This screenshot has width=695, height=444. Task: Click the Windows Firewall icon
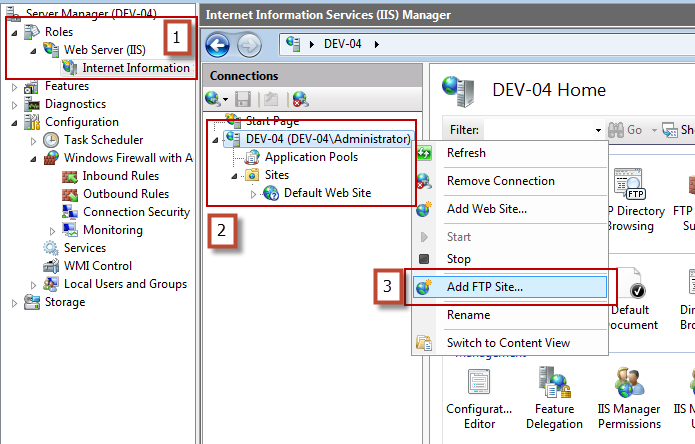tap(51, 158)
